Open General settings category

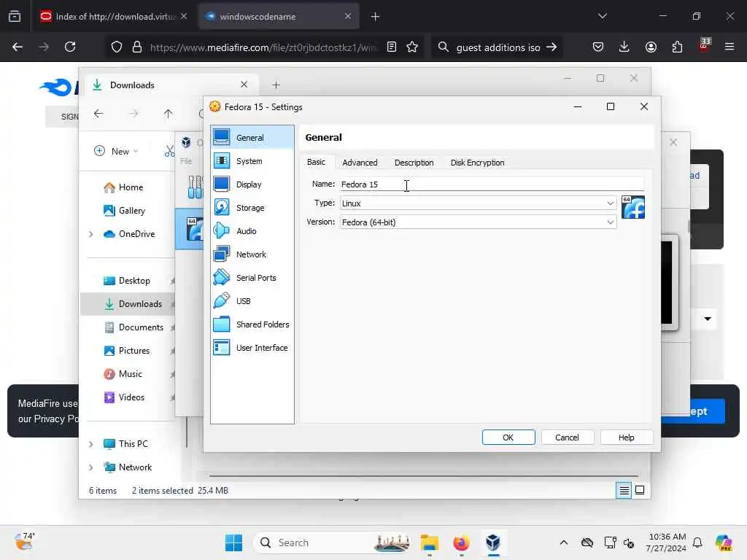click(252, 138)
